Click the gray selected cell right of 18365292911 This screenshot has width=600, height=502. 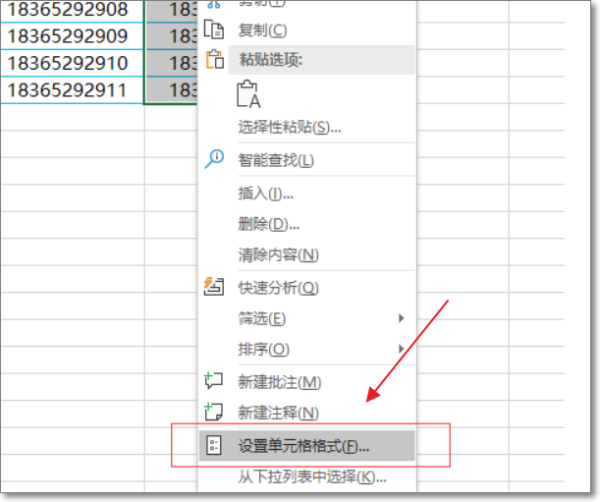[x=171, y=90]
